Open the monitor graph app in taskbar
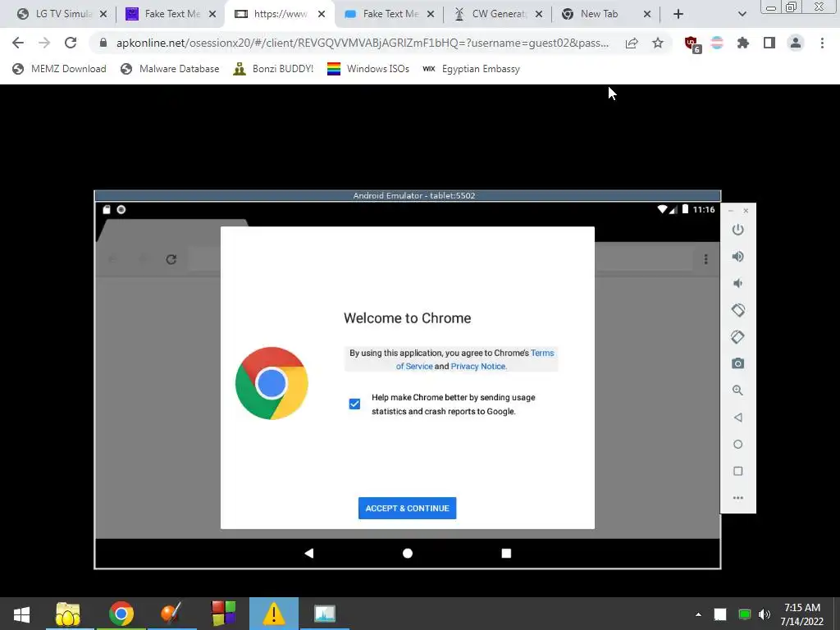 (x=325, y=614)
